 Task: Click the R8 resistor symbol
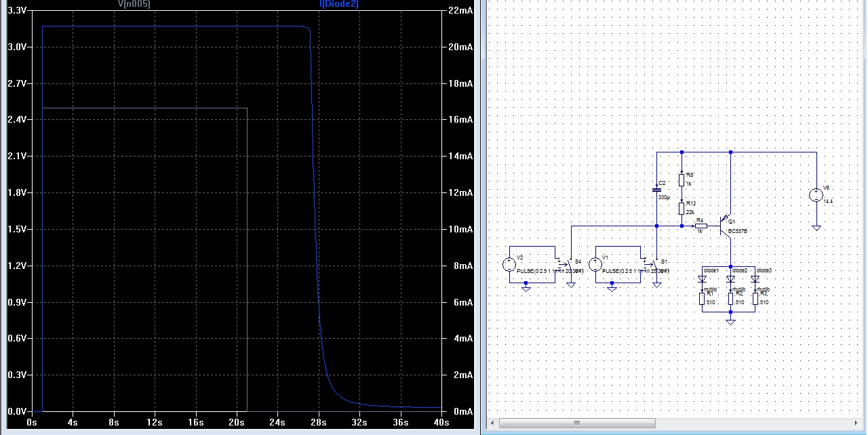pos(682,180)
